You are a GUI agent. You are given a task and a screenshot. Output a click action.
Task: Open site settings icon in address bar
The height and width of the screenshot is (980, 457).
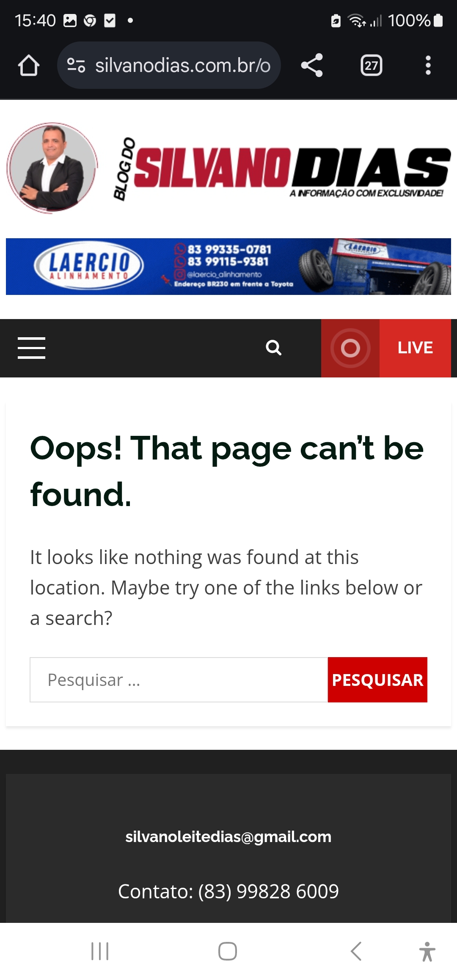coord(76,66)
